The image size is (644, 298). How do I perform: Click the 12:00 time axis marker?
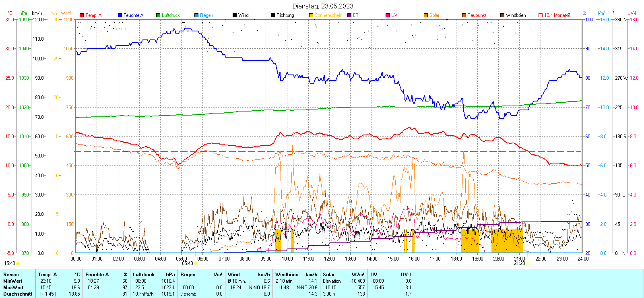point(329,259)
